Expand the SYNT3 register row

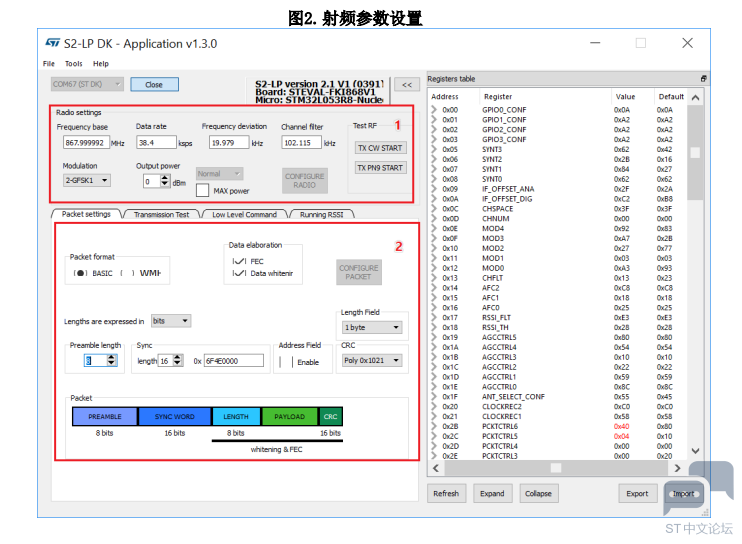(x=434, y=149)
